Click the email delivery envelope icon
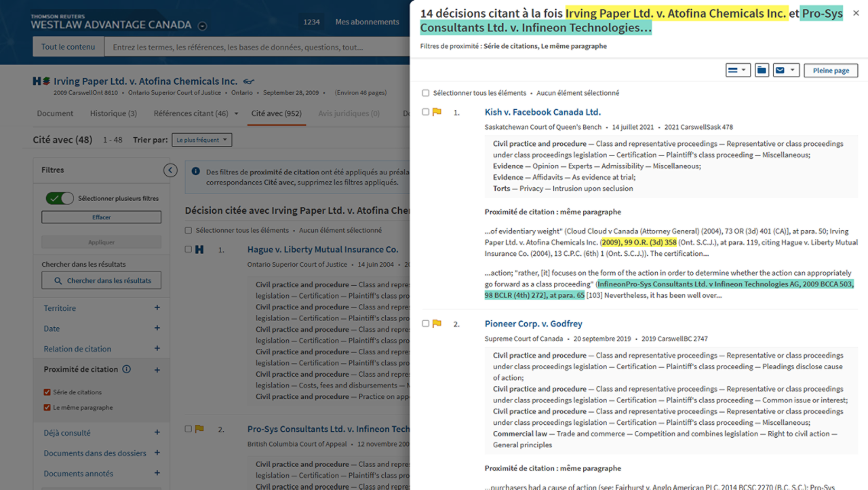The height and width of the screenshot is (490, 868). 781,71
